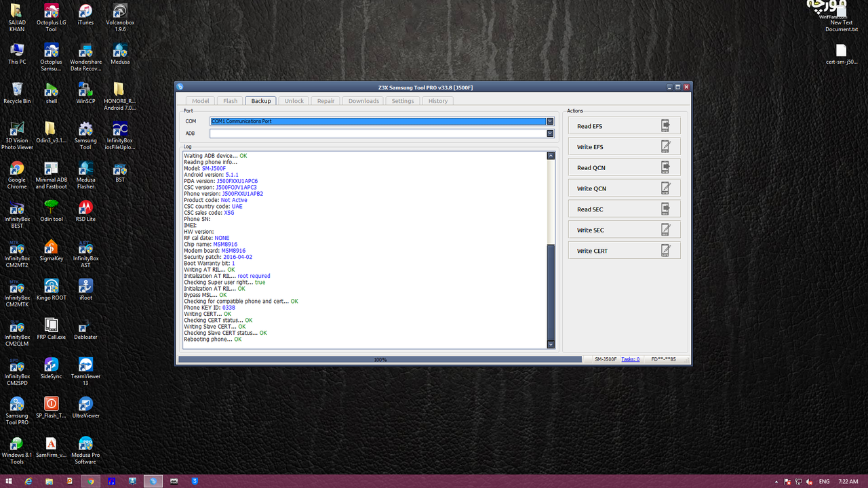The height and width of the screenshot is (488, 868).
Task: Open the RSD Lite Motorola icon
Action: pyautogui.click(x=85, y=211)
